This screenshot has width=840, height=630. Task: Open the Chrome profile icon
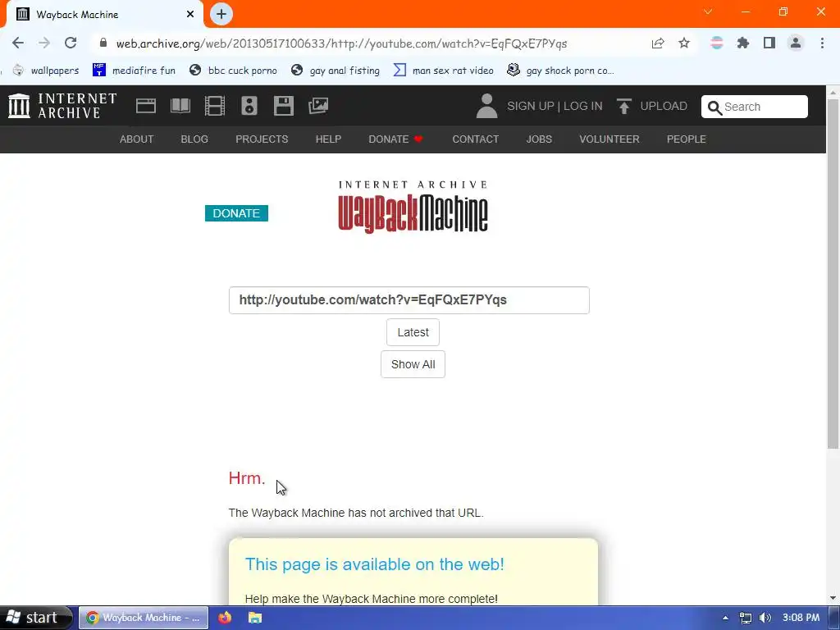pos(796,43)
